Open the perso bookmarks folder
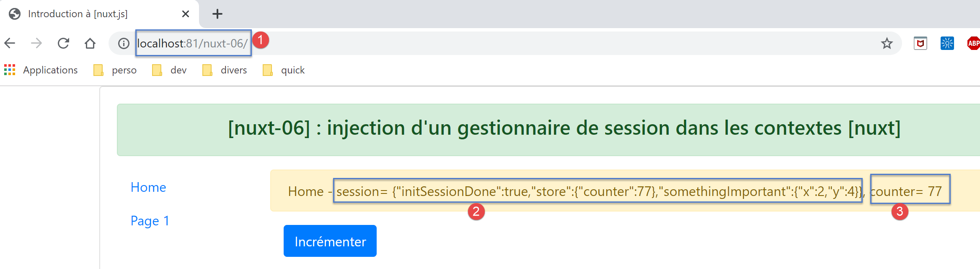Screen dimensions: 980x269 point(115,70)
